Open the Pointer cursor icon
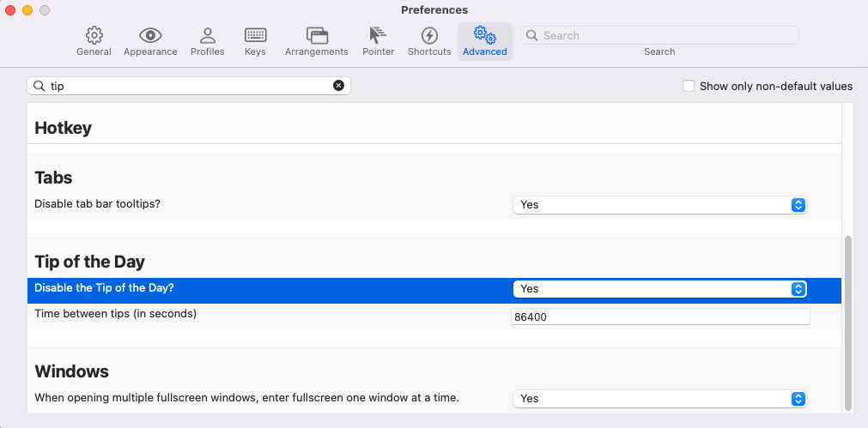Screen dimensions: 868x428 [x=378, y=35]
